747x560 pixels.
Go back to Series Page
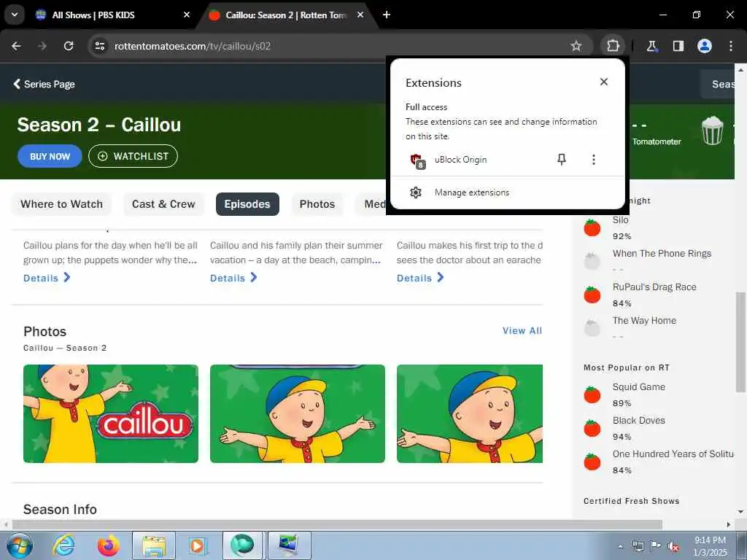44,84
